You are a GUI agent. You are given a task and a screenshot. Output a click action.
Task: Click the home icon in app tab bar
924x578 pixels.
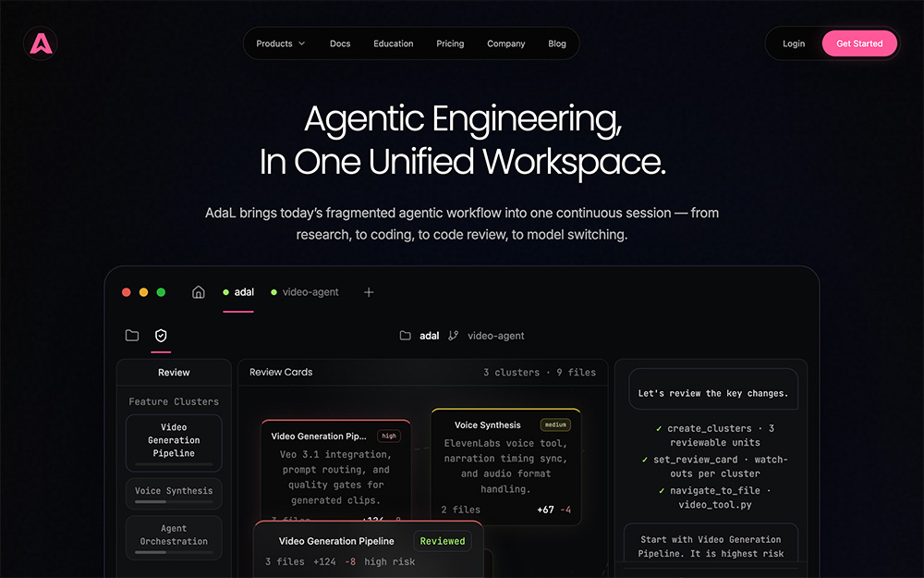[199, 292]
